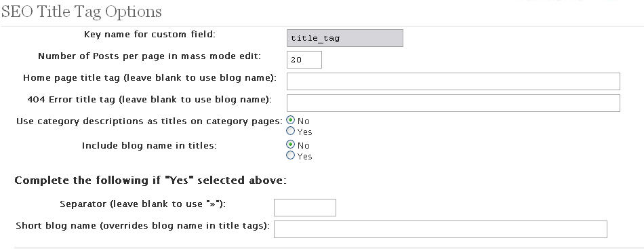Focus the posts per page field showing 20
The width and height of the screenshot is (644, 249).
coord(304,60)
